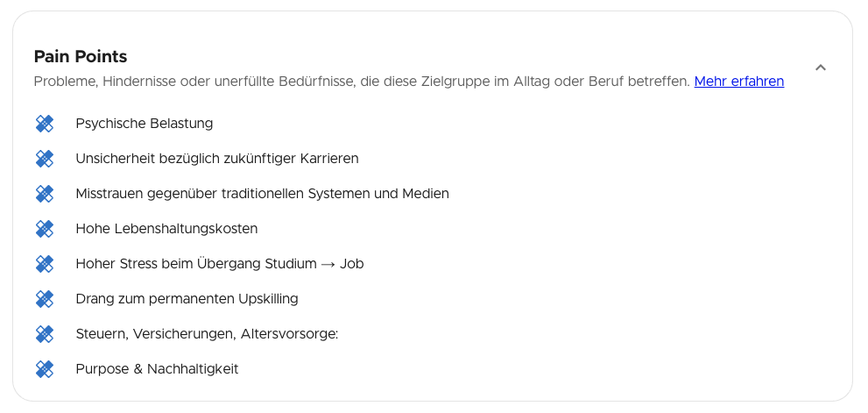Click the Pain Points description text

pyautogui.click(x=362, y=82)
